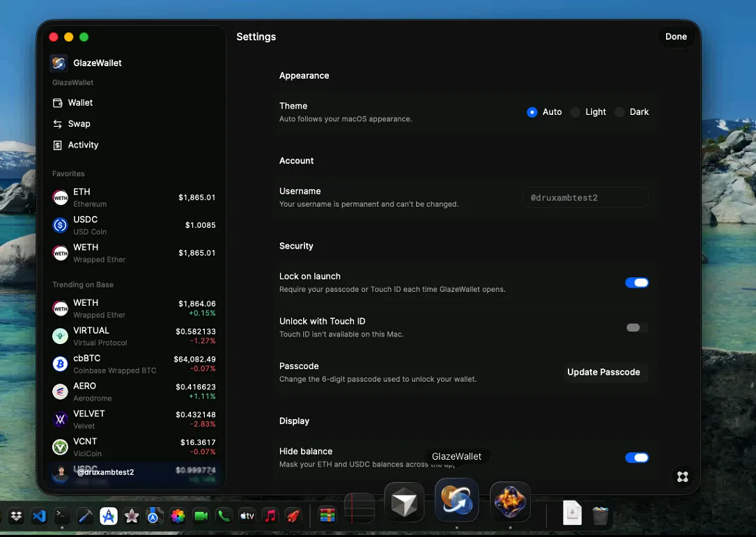Open Visual Studio Code from the Dock

coord(39,516)
